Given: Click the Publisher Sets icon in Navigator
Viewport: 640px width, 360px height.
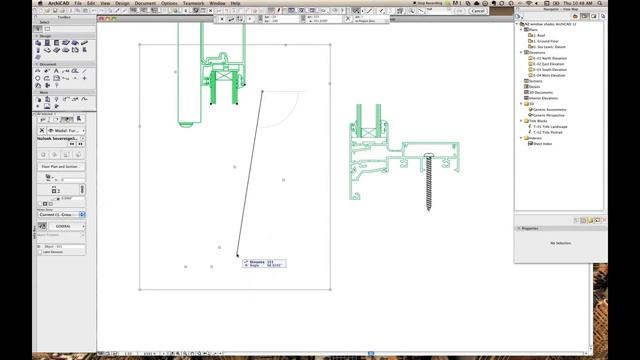Looking at the screenshot, I should point(603,16).
